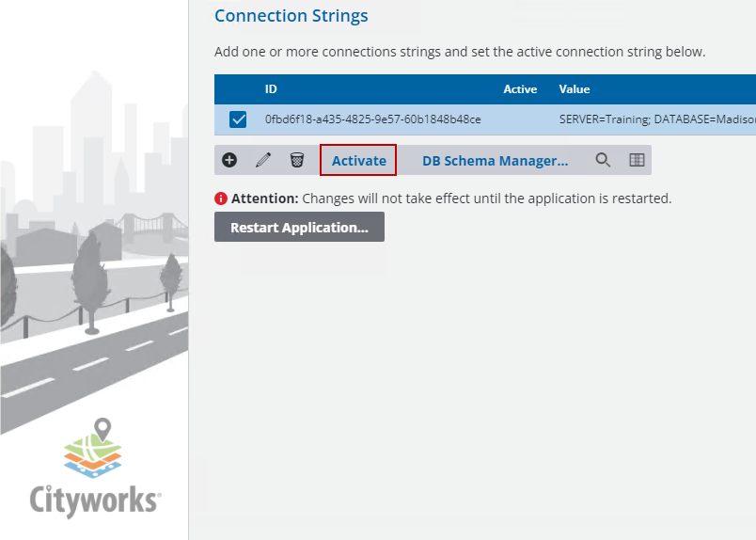This screenshot has width=756, height=540.
Task: Select the connection ID 0fbd6f18 cell
Action: point(372,119)
